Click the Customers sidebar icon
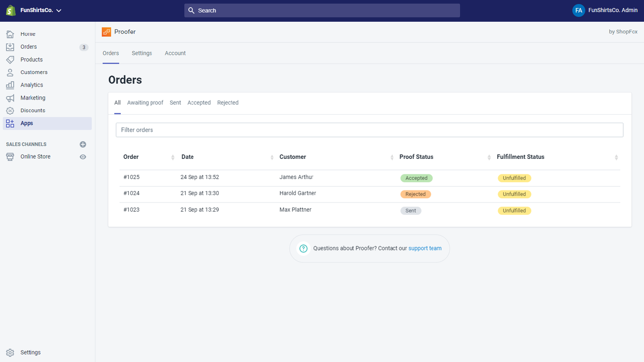Viewport: 644px width, 362px height. pyautogui.click(x=10, y=72)
